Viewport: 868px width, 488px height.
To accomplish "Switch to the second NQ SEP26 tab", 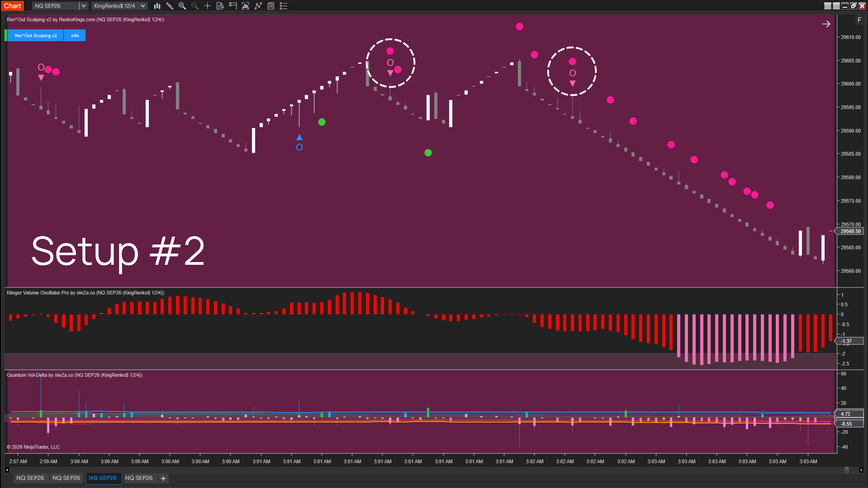I will (66, 478).
